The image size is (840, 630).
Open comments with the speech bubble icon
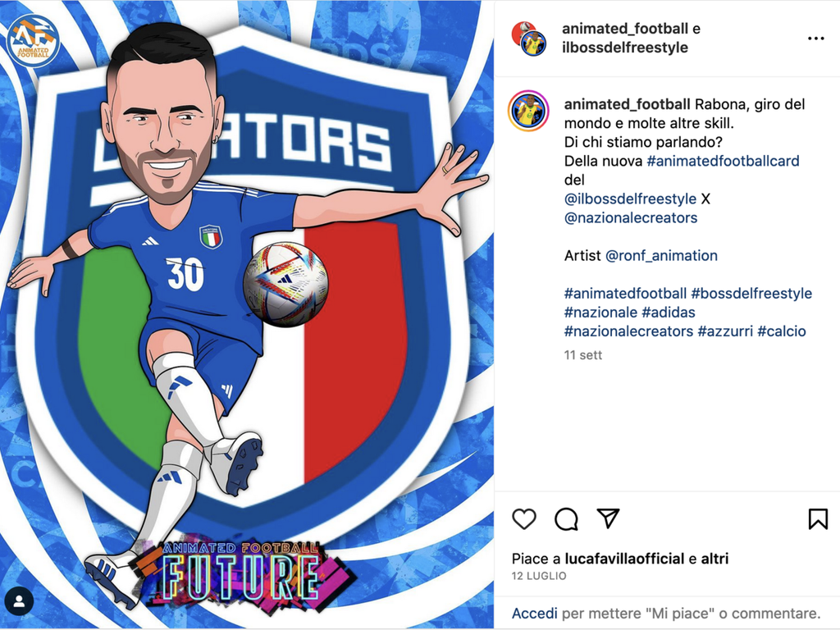[x=566, y=519]
